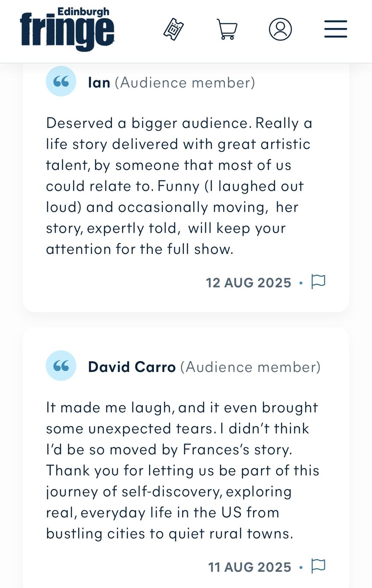This screenshot has height=588, width=372.
Task: Click the 11 AUG 2025 review date
Action: pos(250,567)
